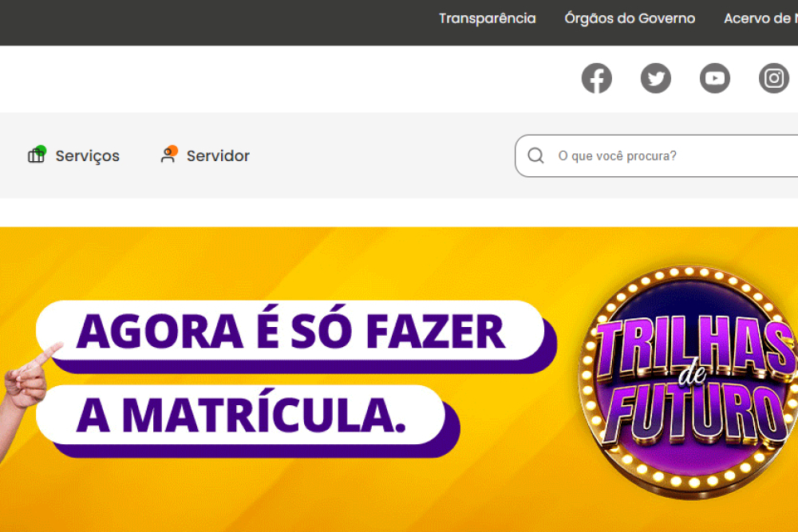Click the magnifier search icon
798x532 pixels.
click(x=535, y=156)
